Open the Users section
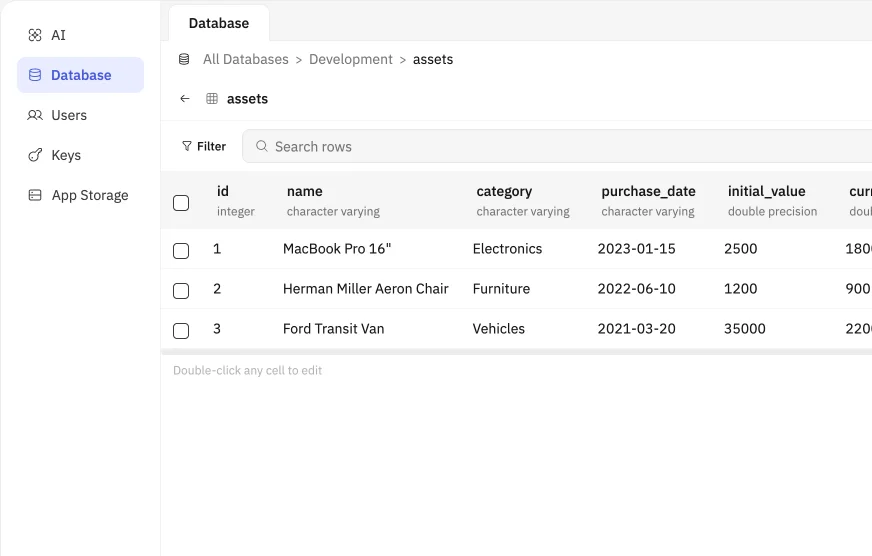 pyautogui.click(x=80, y=115)
